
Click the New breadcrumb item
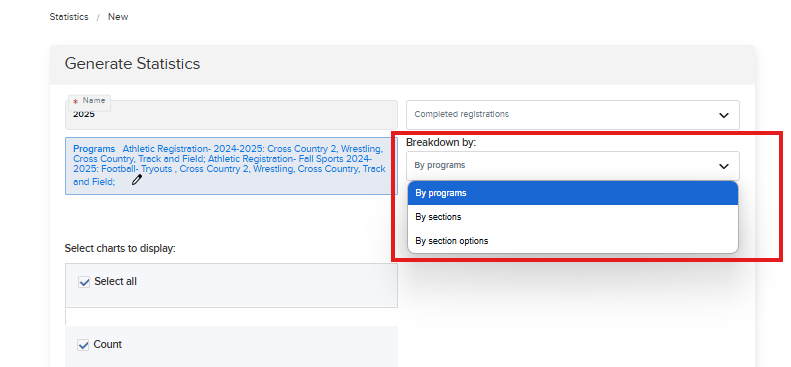point(118,17)
